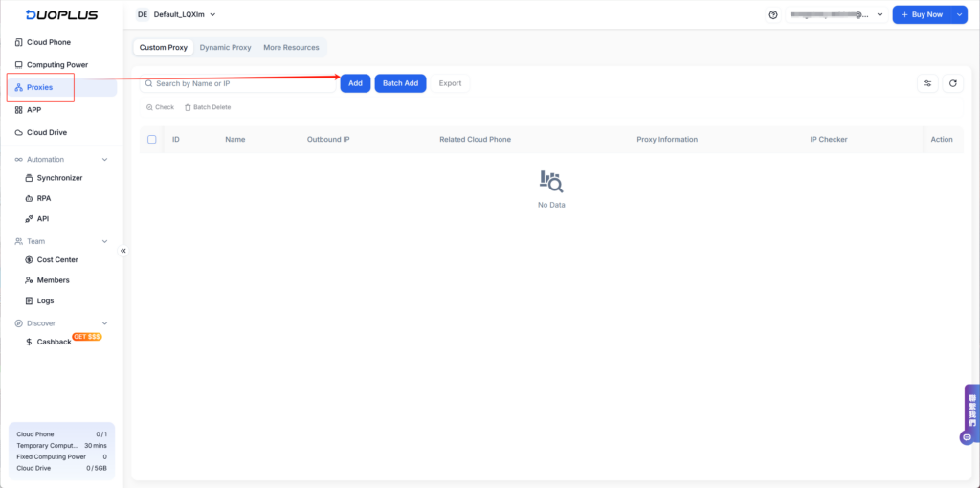Toggle the select-all table checkbox
This screenshot has height=488, width=980.
click(x=152, y=140)
